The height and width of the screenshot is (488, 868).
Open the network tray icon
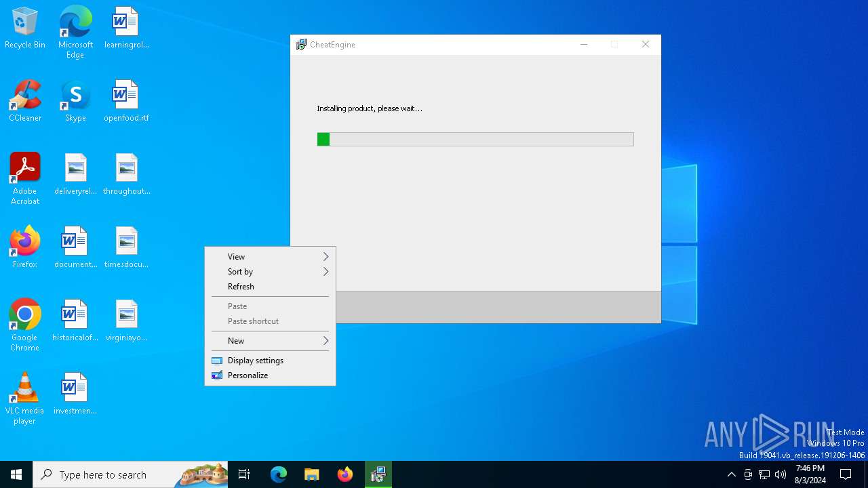click(x=764, y=474)
